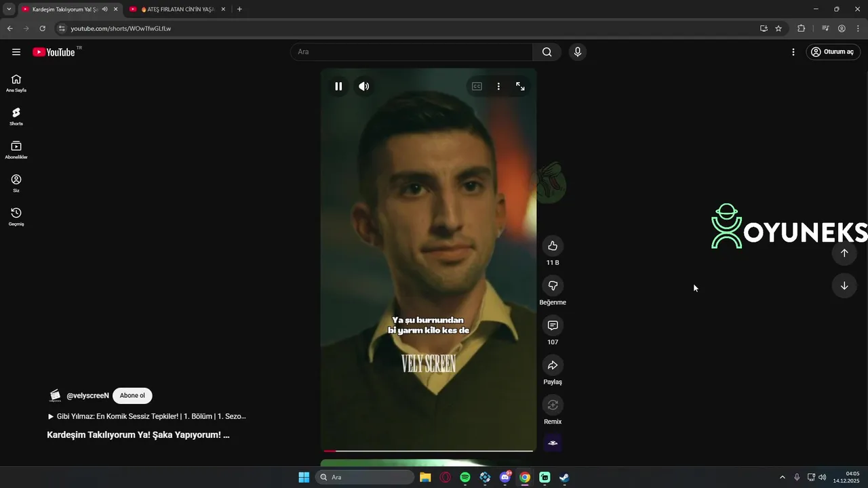Image resolution: width=868 pixels, height=488 pixels.
Task: Switch to the ATEŞ FIRLATAN CİN'İN tab
Action: 178,9
